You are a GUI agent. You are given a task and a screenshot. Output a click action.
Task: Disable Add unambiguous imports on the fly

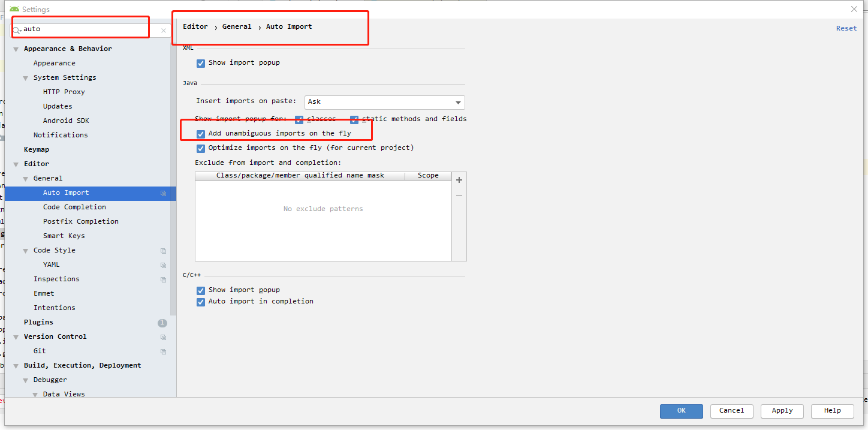[x=201, y=134]
